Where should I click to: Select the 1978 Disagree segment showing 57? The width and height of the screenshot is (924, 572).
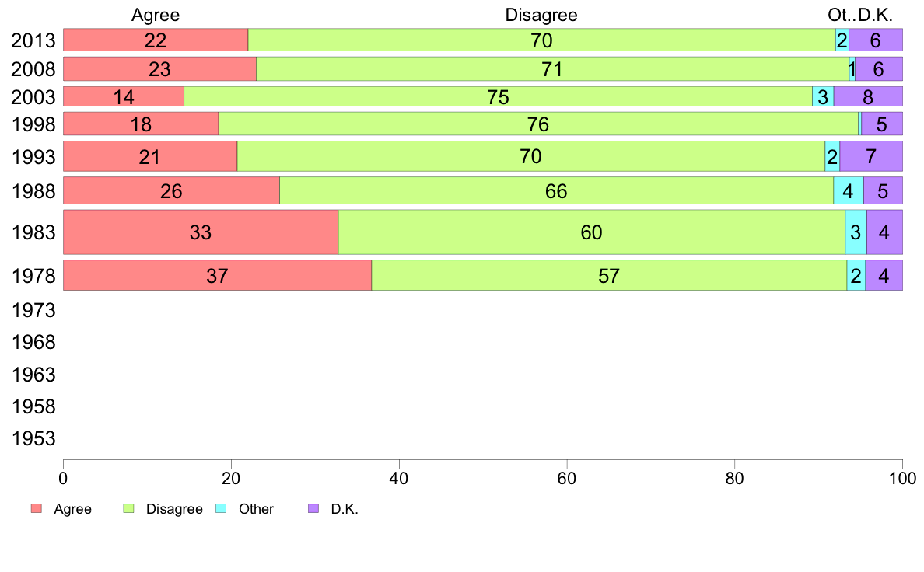pyautogui.click(x=609, y=276)
